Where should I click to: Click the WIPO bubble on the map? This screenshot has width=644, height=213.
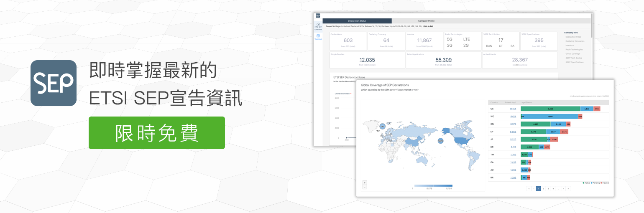(x=440, y=141)
